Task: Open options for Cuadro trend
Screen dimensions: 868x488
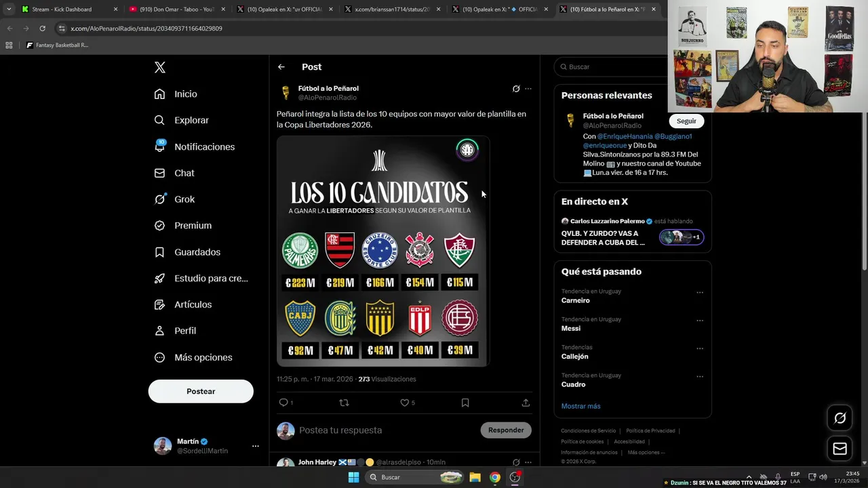Action: pyautogui.click(x=700, y=377)
